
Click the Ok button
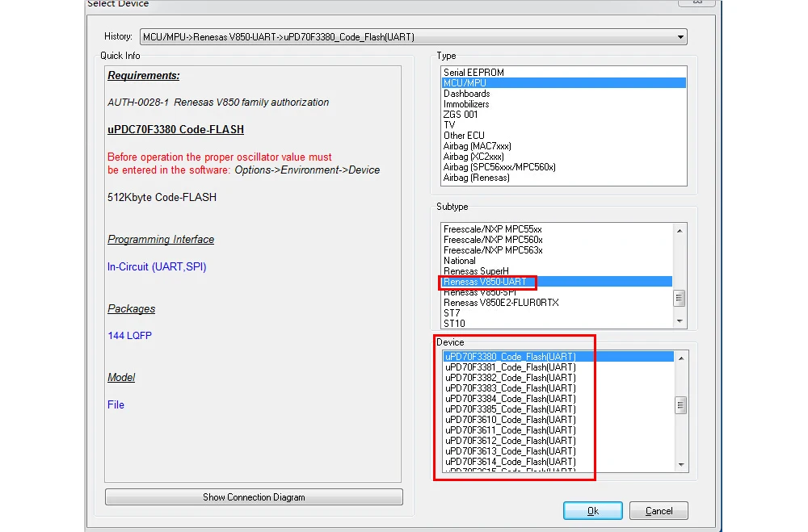pyautogui.click(x=592, y=510)
